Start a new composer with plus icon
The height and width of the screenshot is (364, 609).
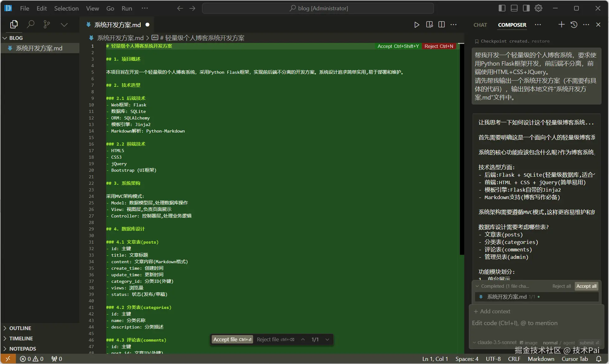(561, 25)
